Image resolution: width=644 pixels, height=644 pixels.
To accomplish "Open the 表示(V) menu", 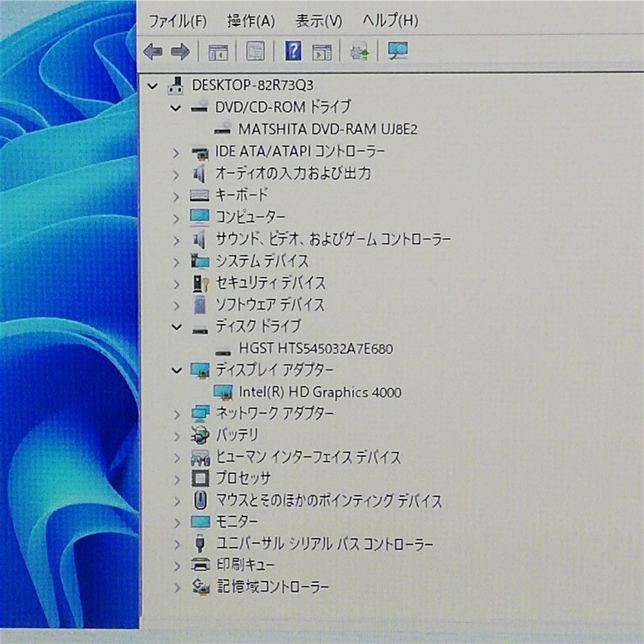I will (x=319, y=21).
